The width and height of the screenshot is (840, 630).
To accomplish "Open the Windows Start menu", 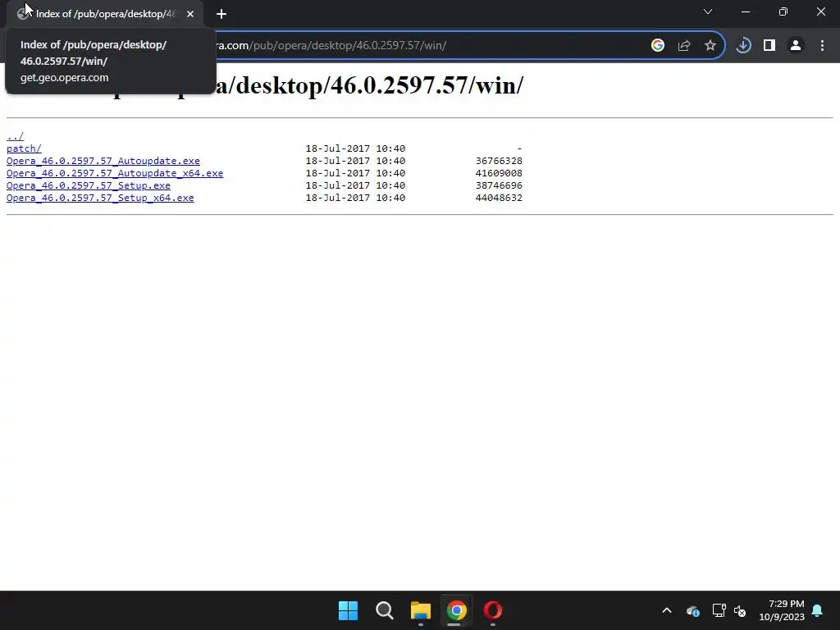I will click(348, 610).
